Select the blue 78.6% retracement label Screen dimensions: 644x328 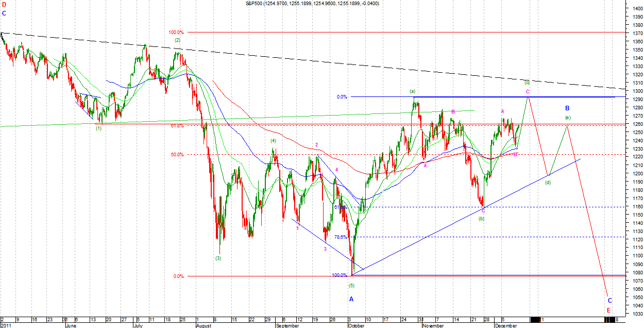[341, 237]
